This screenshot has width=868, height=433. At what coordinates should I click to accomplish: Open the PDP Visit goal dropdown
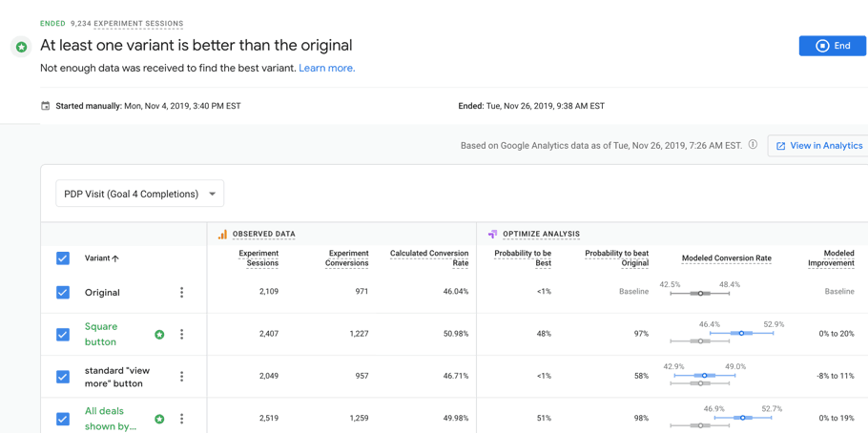(139, 194)
